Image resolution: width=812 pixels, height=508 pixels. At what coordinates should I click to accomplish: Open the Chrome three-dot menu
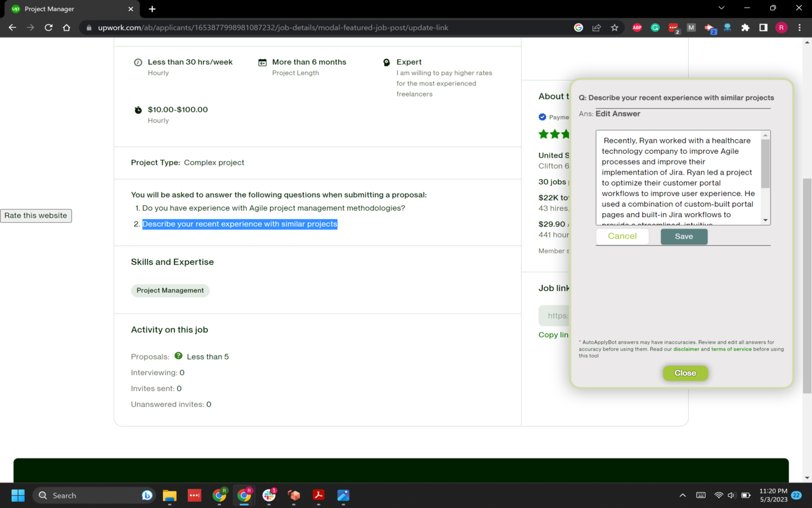tap(799, 27)
